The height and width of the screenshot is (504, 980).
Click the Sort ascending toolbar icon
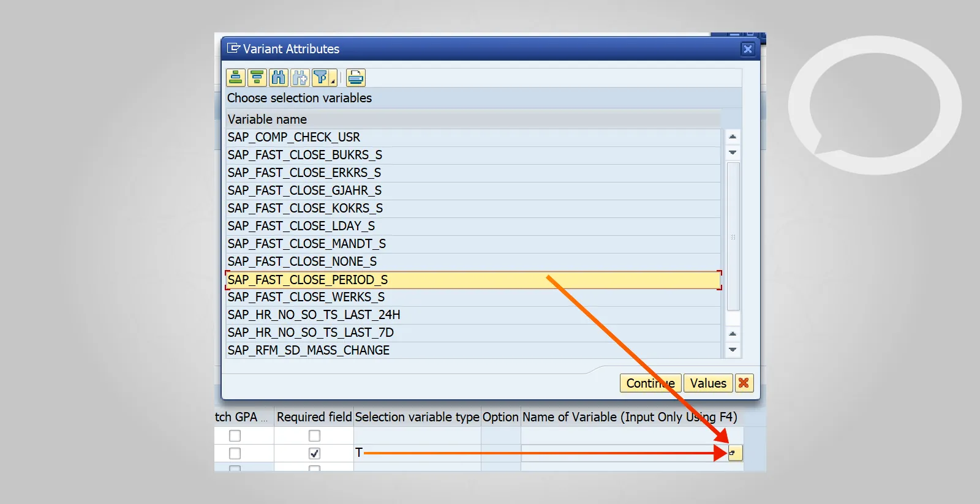(236, 78)
